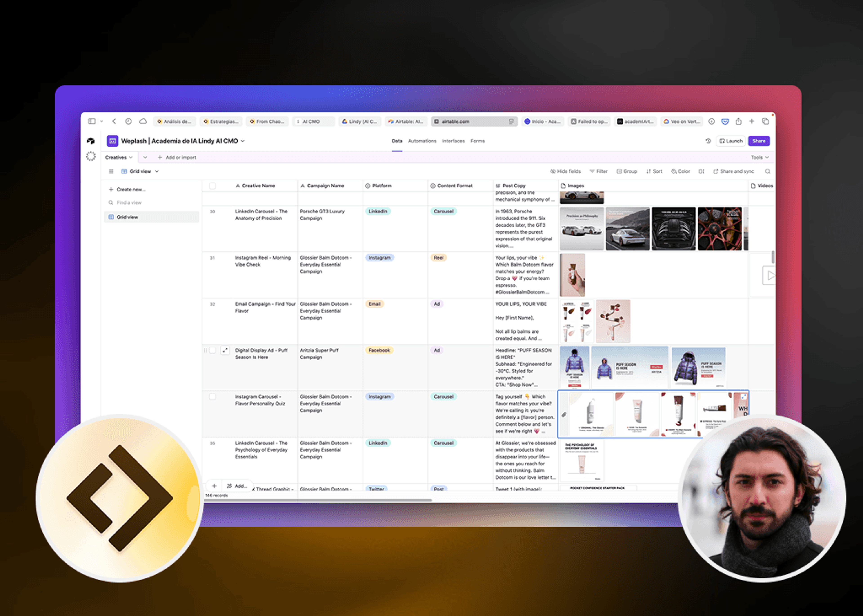Viewport: 863px width, 616px height.
Task: Click the vertical scrollbar on the grid
Action: (773, 257)
